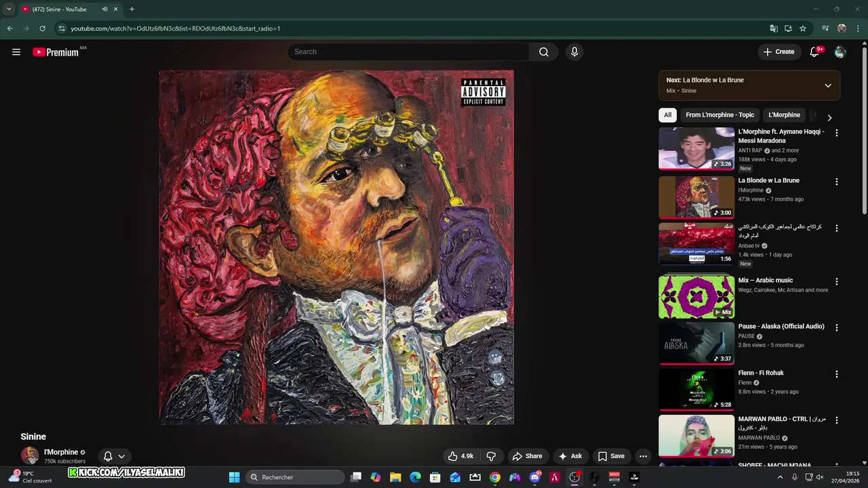
Task: Open options for Flenn - Fi Rohak
Action: click(836, 374)
